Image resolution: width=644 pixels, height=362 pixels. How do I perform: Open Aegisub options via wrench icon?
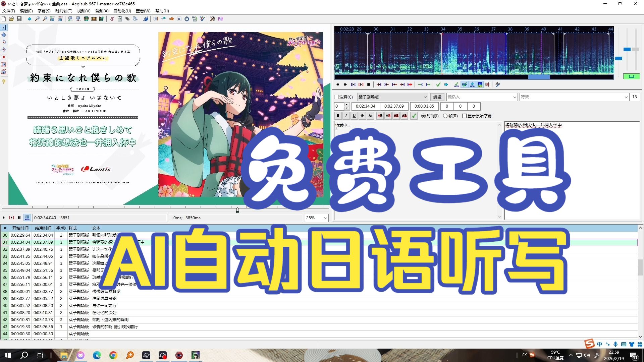click(213, 19)
